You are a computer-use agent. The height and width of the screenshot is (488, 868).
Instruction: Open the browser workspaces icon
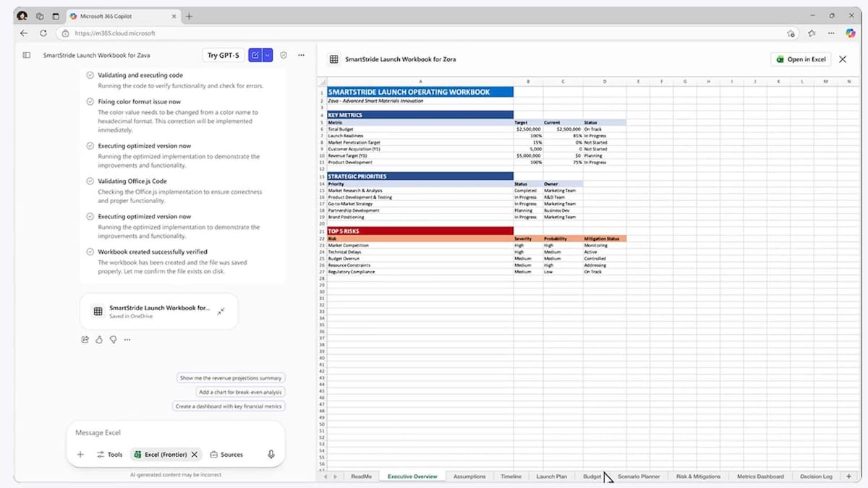[x=40, y=16]
